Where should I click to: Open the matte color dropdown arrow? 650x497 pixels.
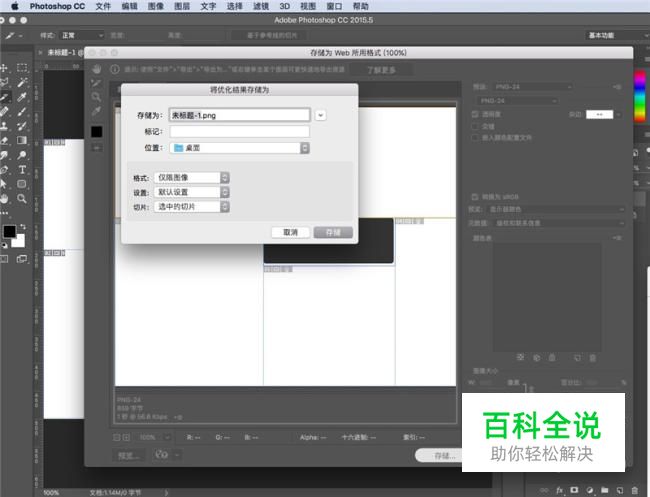(618, 114)
